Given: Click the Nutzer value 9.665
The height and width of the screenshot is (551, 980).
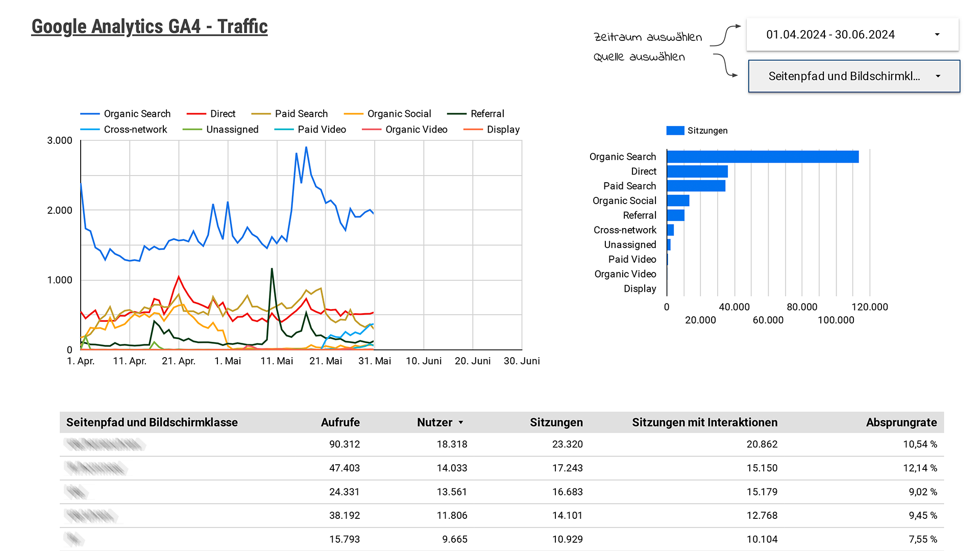Looking at the screenshot, I should [455, 539].
